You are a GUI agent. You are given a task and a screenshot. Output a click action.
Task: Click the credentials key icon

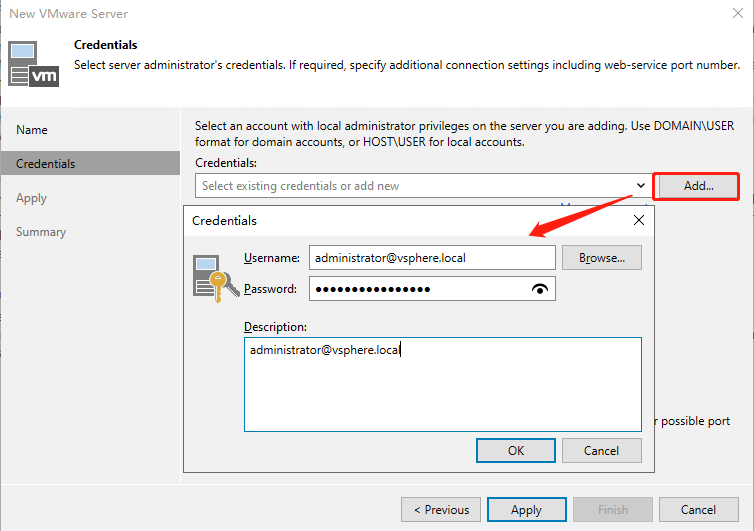tap(216, 278)
